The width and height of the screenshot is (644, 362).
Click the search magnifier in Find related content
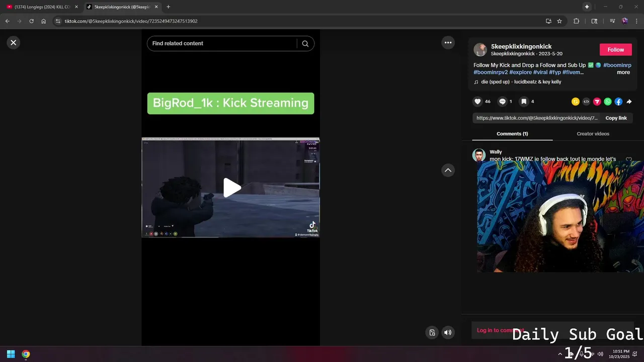coord(305,44)
